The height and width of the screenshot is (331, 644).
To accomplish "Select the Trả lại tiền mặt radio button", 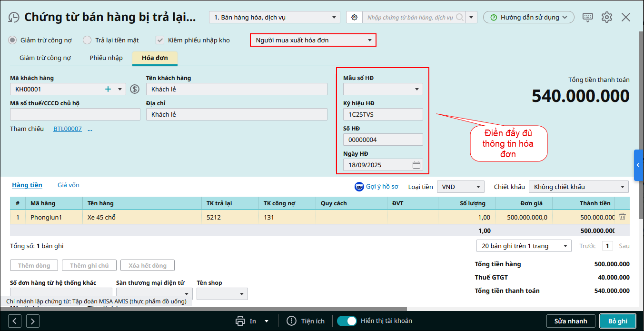I will click(87, 40).
